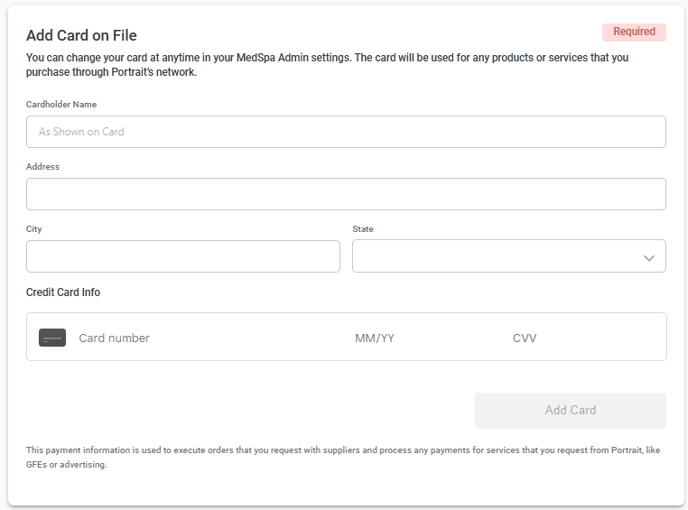Image resolution: width=688 pixels, height=510 pixels.
Task: Click the Credit Card Info heading
Action: pyautogui.click(x=63, y=292)
